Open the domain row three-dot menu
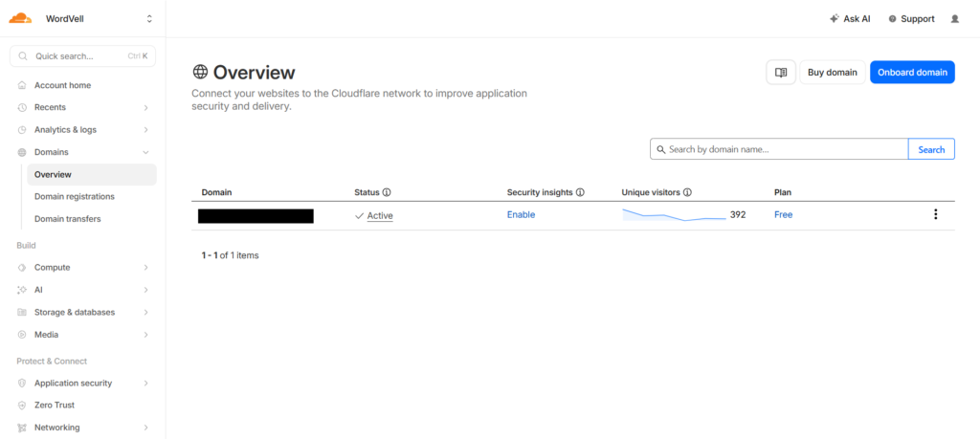Image resolution: width=980 pixels, height=439 pixels. 936,215
